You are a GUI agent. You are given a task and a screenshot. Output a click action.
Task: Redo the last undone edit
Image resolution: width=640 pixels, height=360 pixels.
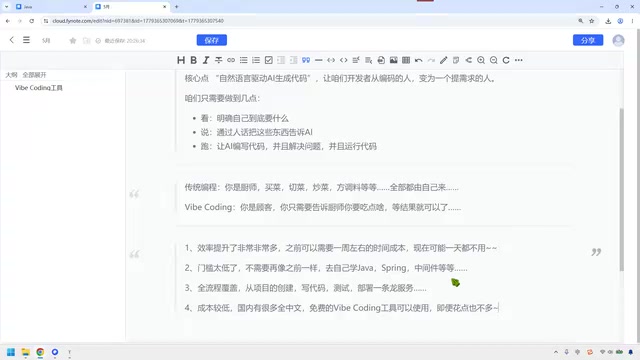pyautogui.click(x=431, y=60)
